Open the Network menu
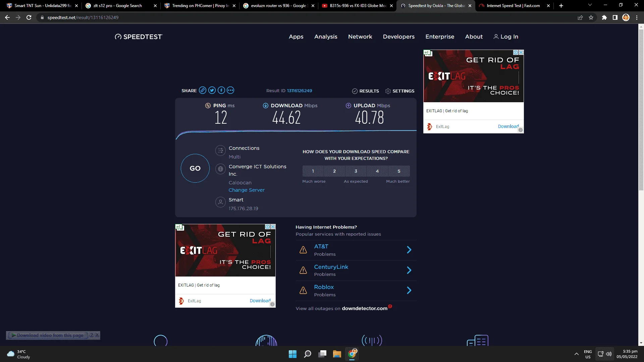 coord(360,37)
